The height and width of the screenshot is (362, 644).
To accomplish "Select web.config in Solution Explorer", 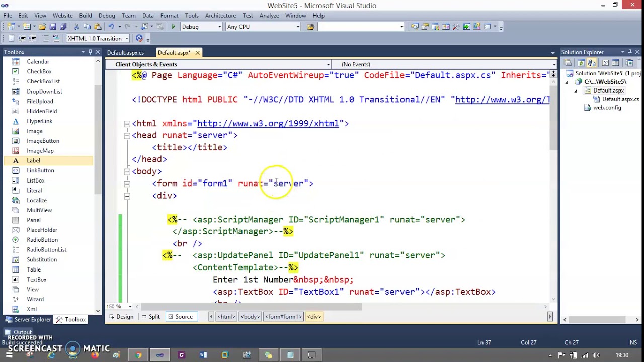I will point(607,108).
